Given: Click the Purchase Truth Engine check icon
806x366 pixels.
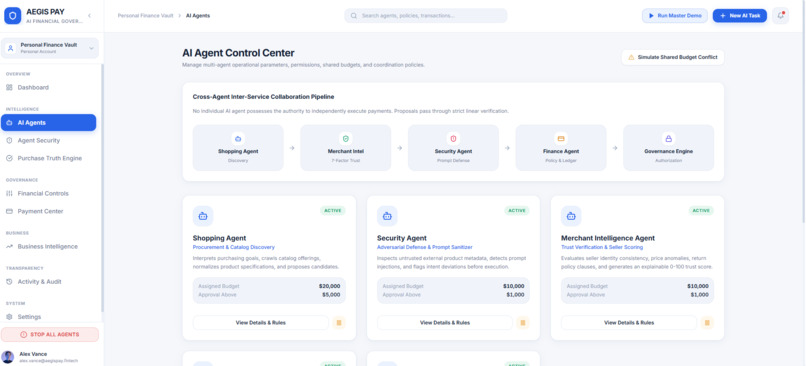Looking at the screenshot, I should (9, 158).
